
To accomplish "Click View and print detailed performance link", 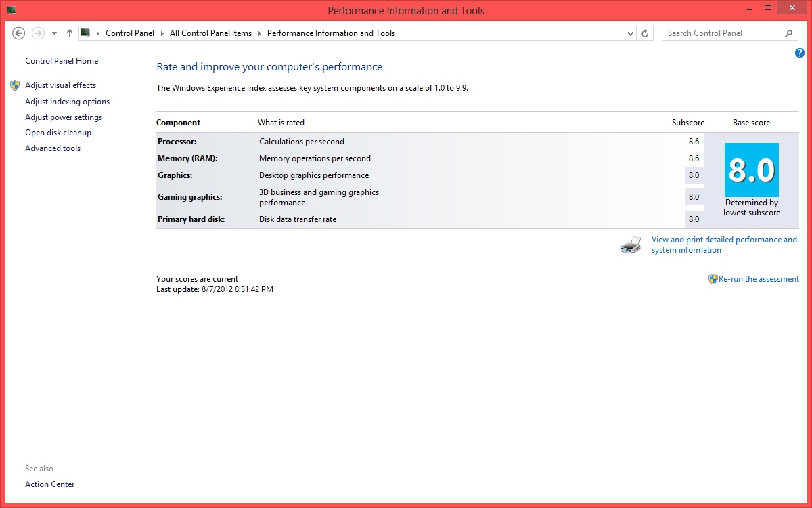I will coord(724,245).
